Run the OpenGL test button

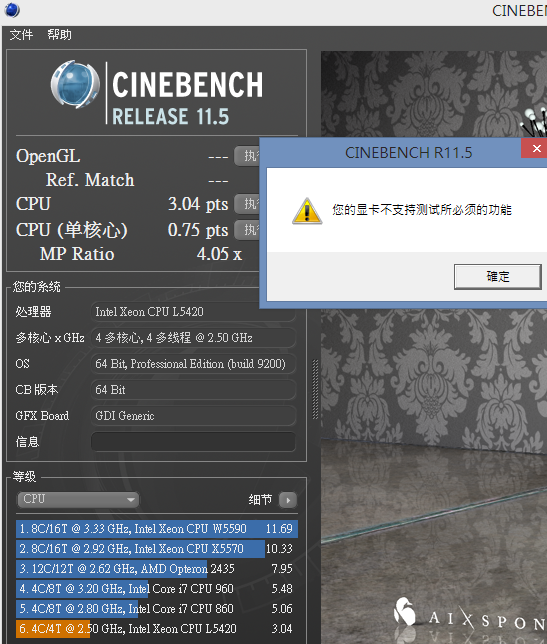(x=247, y=156)
